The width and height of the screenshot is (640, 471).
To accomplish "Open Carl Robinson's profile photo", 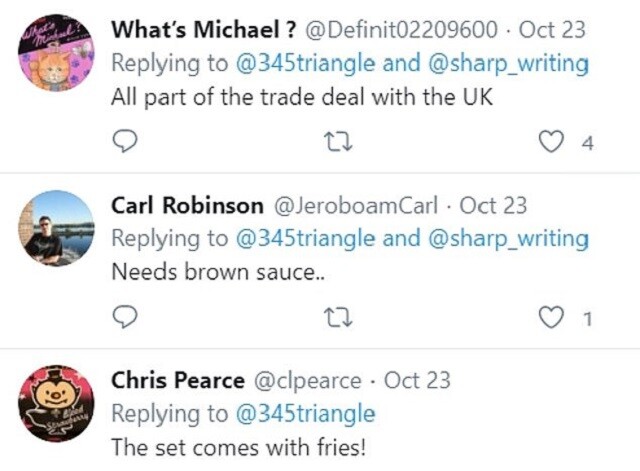I will 56,227.
